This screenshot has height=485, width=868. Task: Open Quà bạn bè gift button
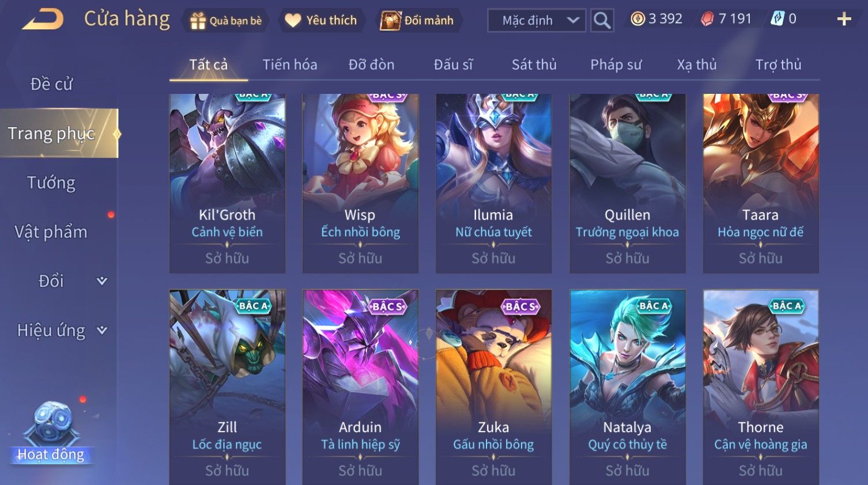pos(226,21)
